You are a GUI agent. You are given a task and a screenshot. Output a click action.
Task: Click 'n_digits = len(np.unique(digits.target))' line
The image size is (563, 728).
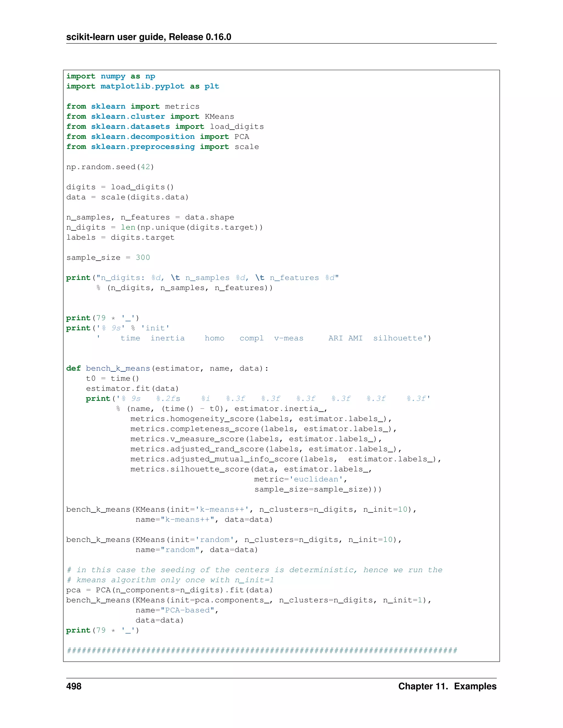click(165, 227)
